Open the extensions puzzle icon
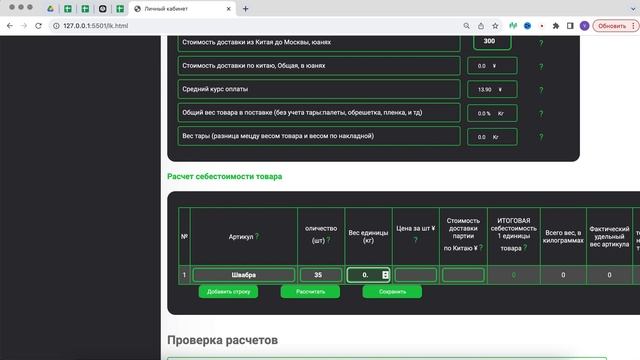The width and height of the screenshot is (640, 360). (x=556, y=26)
